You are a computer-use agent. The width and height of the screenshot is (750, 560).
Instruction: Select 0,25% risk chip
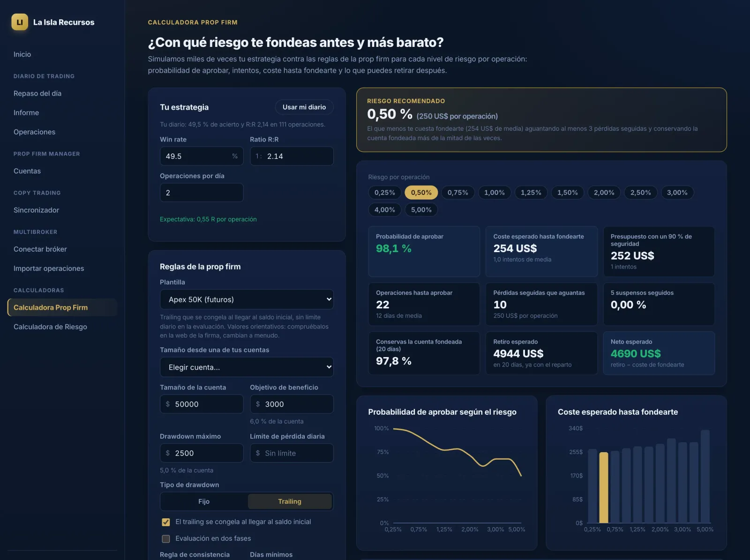[385, 193]
